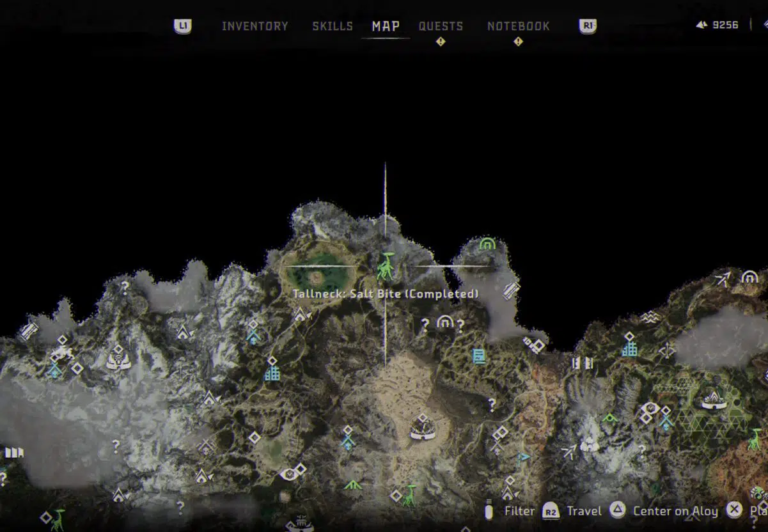Click the metal shards icon beside 9256
The width and height of the screenshot is (768, 532).
[x=701, y=25]
